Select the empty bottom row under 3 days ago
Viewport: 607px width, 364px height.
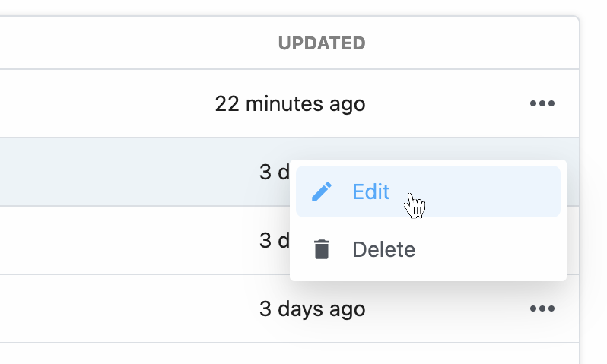click(289, 354)
